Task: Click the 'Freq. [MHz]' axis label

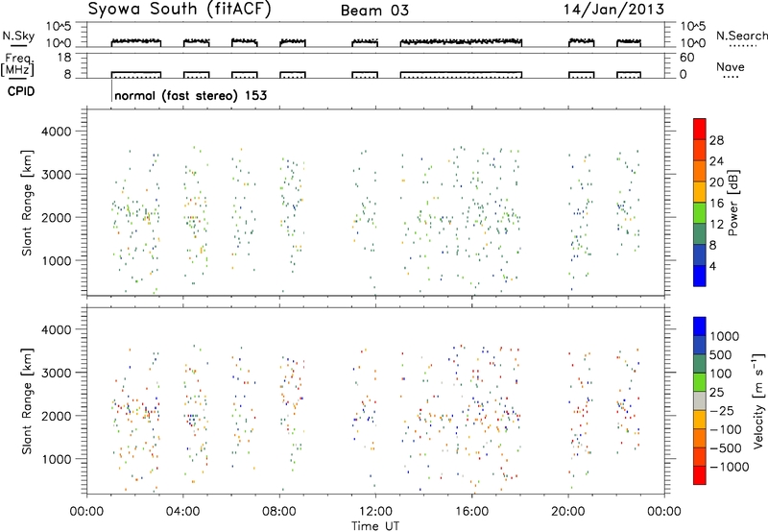Action: coord(18,64)
